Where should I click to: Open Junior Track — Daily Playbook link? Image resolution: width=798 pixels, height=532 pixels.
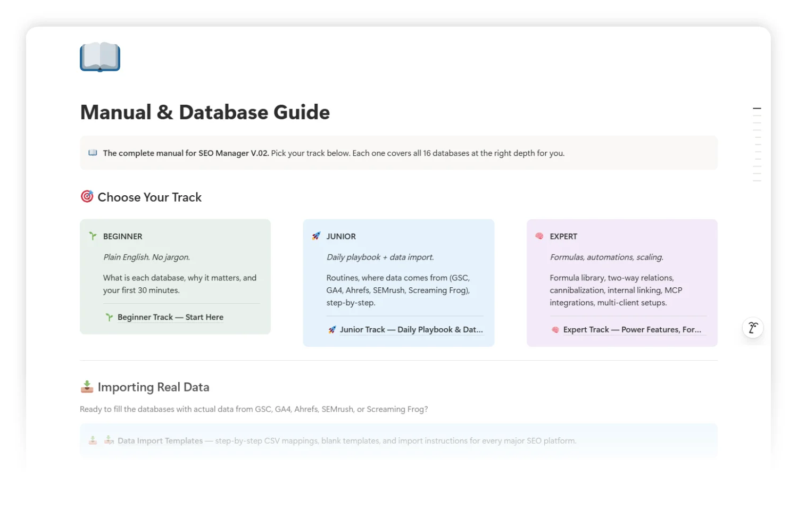(411, 330)
